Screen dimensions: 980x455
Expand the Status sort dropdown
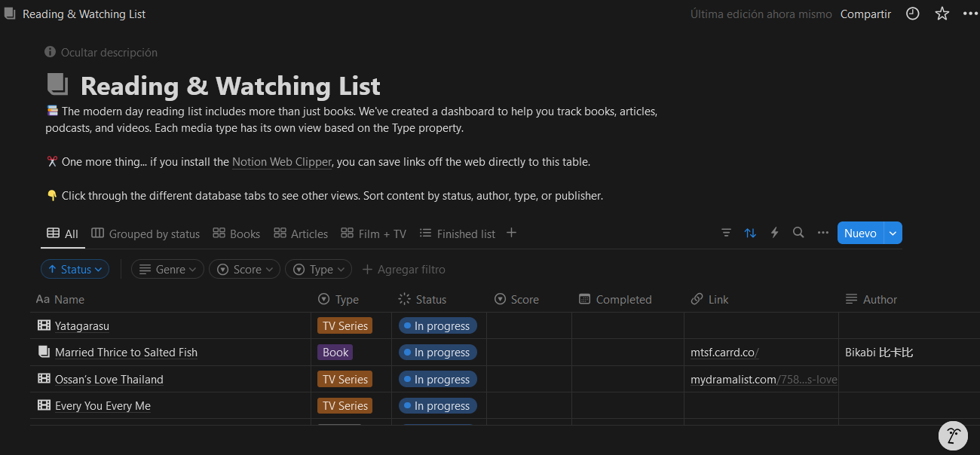coord(75,269)
